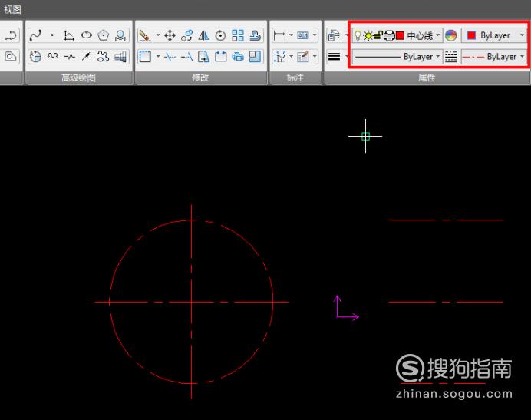Expand the 高级绘图 panel title
The height and width of the screenshot is (420, 531).
point(78,78)
